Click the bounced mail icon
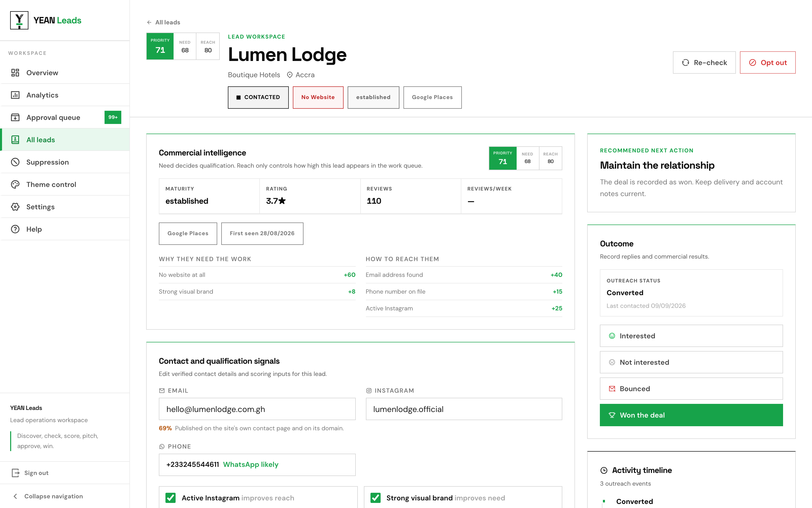The width and height of the screenshot is (812, 508). click(612, 389)
